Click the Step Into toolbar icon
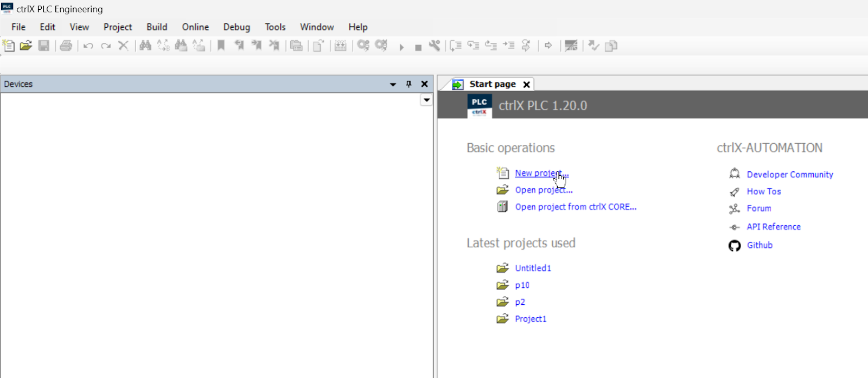The image size is (868, 378). click(x=473, y=46)
